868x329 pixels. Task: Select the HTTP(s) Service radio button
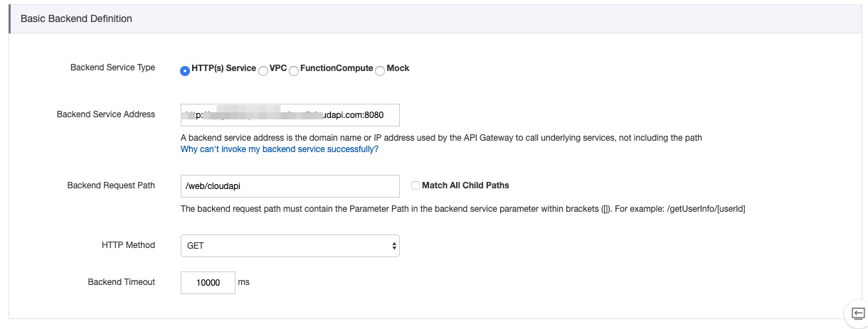185,70
